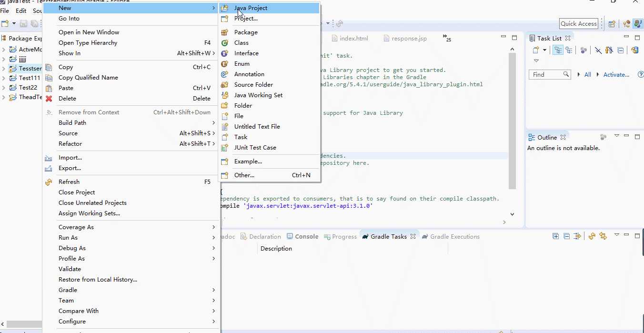Open the response.jsp editor tab
The image size is (644, 333).
pos(405,39)
